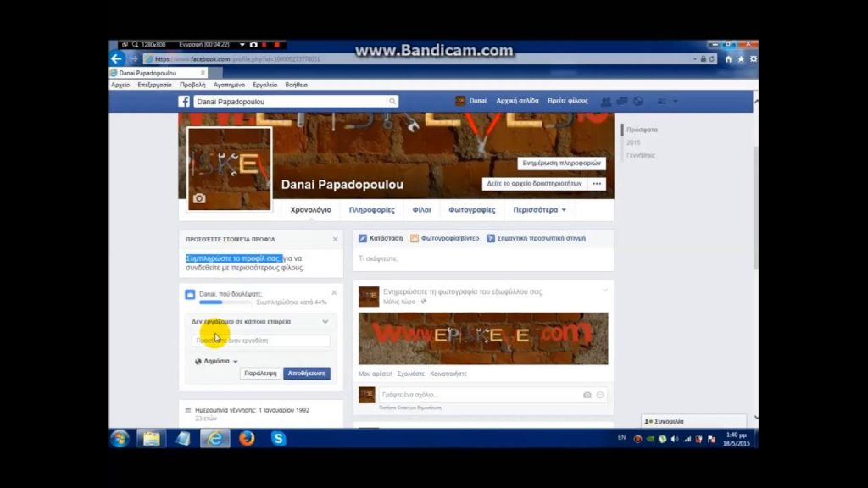
Task: Expand 'Δεν εργάζομαι σε κάποια εταιρεία' dropdown
Action: click(x=325, y=321)
